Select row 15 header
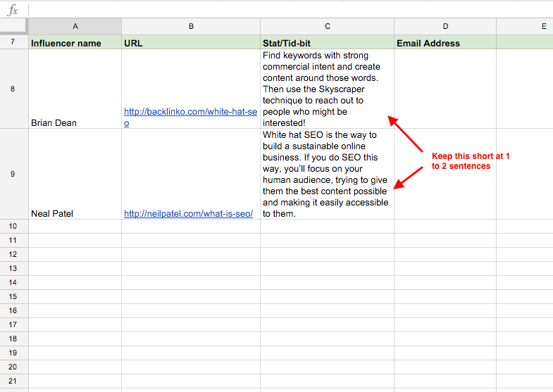This screenshot has width=553, height=392. coord(13,297)
